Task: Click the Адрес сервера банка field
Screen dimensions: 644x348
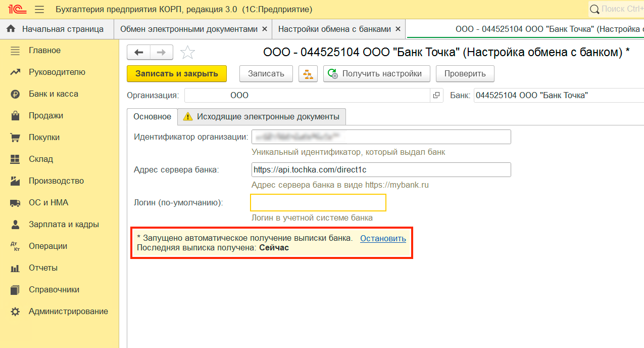Action: (x=381, y=170)
